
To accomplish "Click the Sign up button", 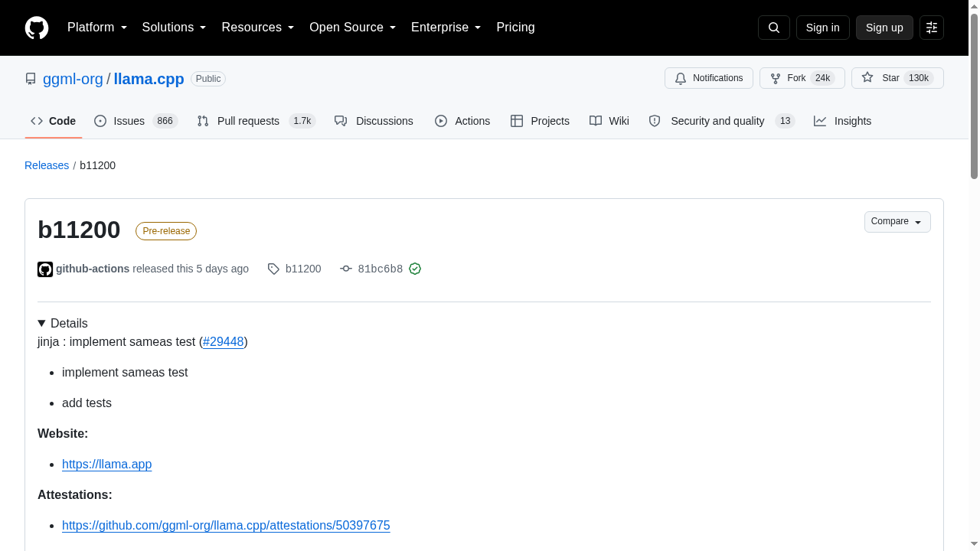I will click(x=884, y=28).
